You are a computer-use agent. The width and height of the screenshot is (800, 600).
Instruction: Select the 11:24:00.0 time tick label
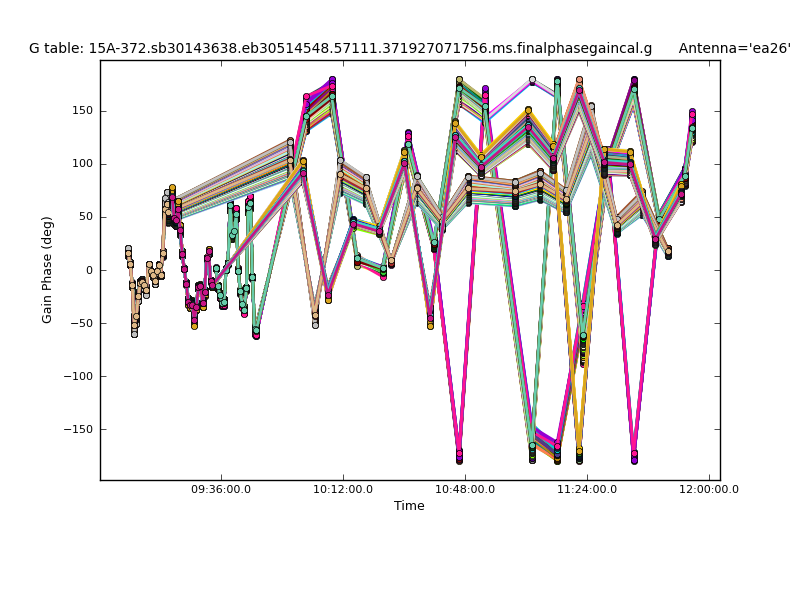pos(587,490)
